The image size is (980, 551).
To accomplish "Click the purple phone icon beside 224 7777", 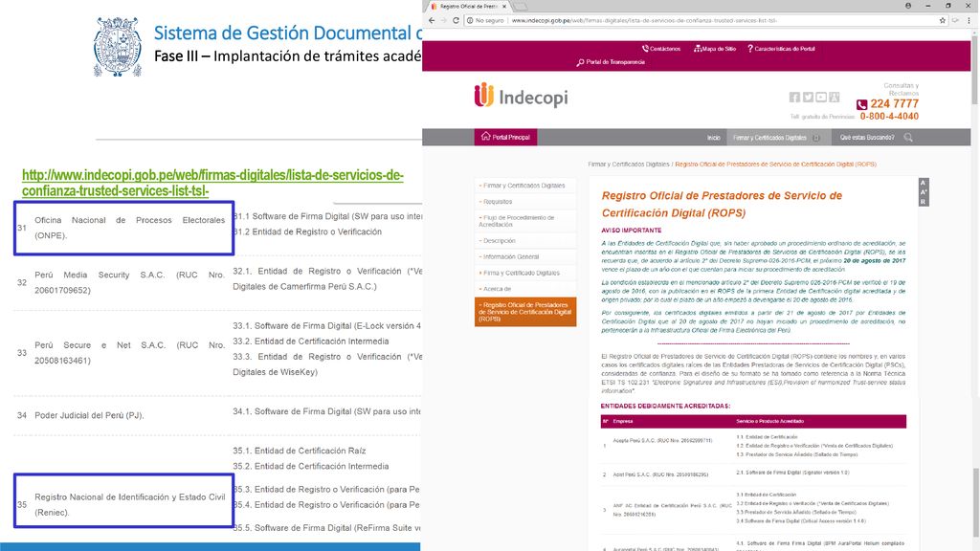I will point(862,104).
